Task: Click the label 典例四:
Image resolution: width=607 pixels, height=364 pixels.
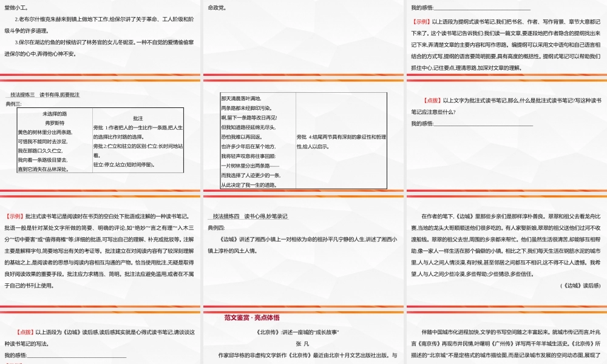Action: [x=217, y=228]
